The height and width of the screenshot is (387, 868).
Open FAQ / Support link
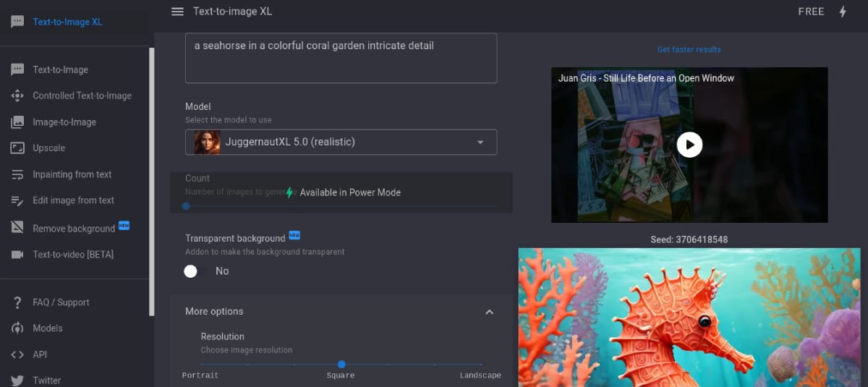coord(61,302)
